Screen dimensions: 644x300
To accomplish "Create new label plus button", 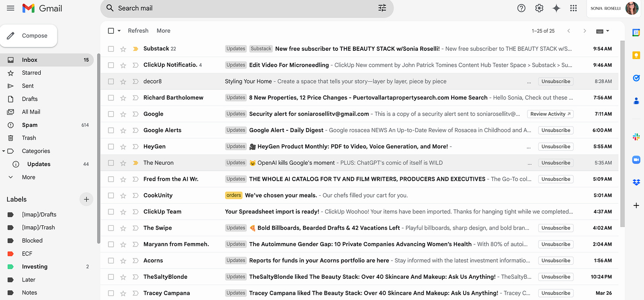I will (x=86, y=199).
